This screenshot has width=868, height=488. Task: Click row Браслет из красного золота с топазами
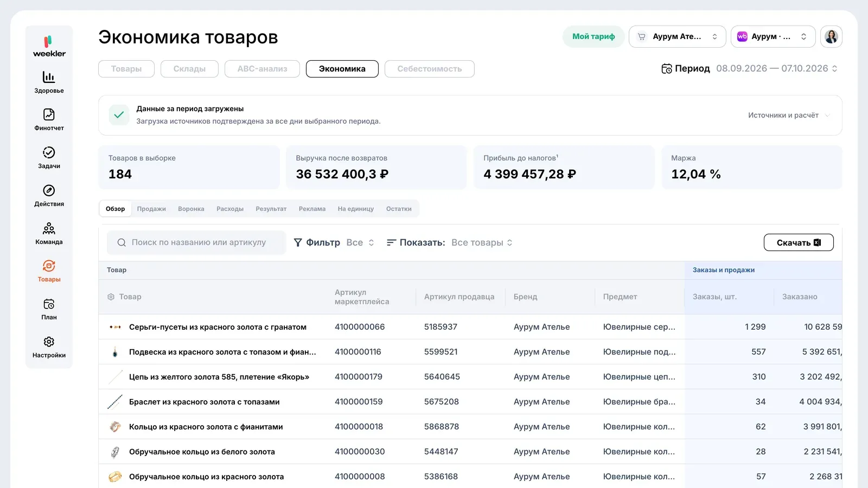[x=470, y=402]
